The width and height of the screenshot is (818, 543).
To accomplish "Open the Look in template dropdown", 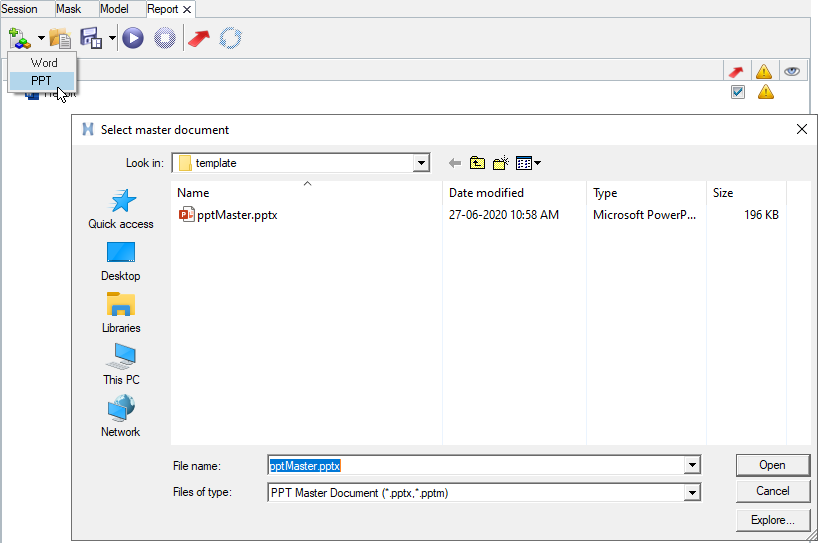I will 422,163.
